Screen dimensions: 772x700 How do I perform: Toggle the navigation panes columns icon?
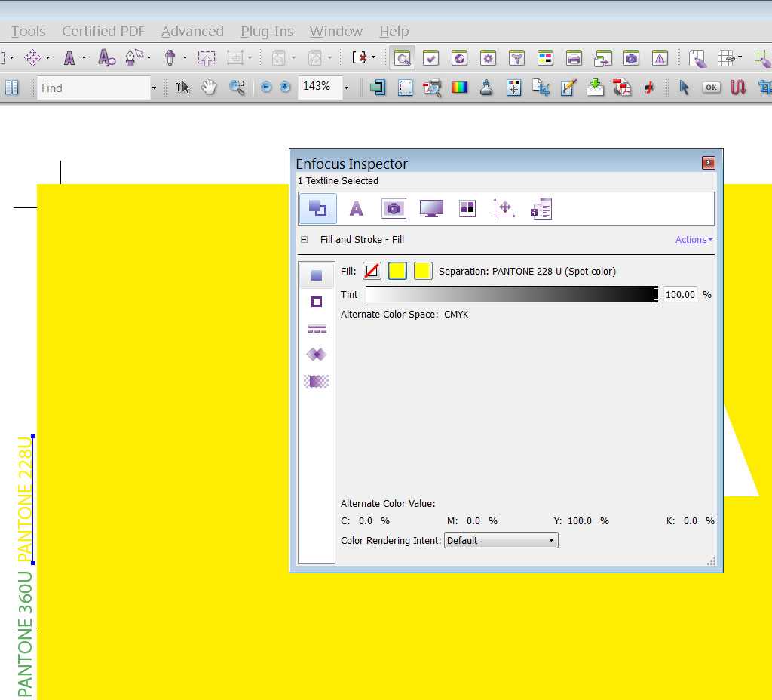[x=12, y=87]
